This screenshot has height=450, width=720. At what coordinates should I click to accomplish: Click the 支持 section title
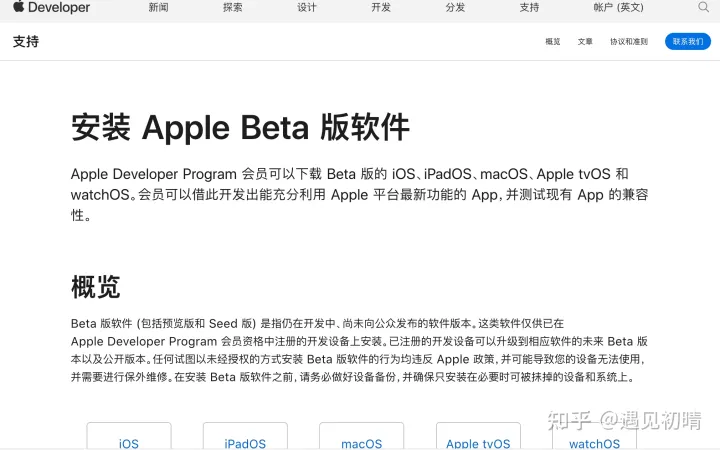(26, 42)
